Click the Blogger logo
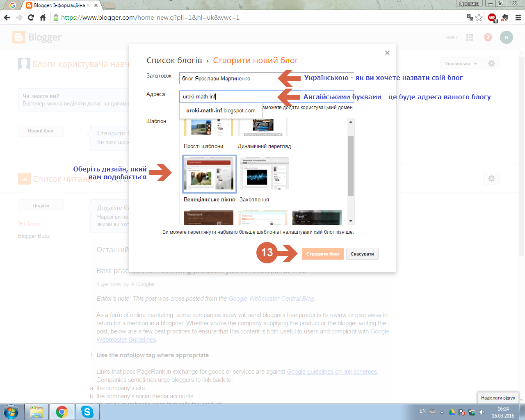The height and width of the screenshot is (420, 525). click(37, 37)
